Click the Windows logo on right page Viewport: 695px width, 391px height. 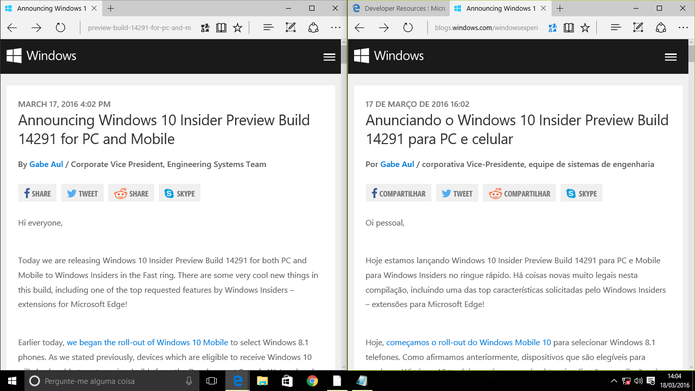389,56
